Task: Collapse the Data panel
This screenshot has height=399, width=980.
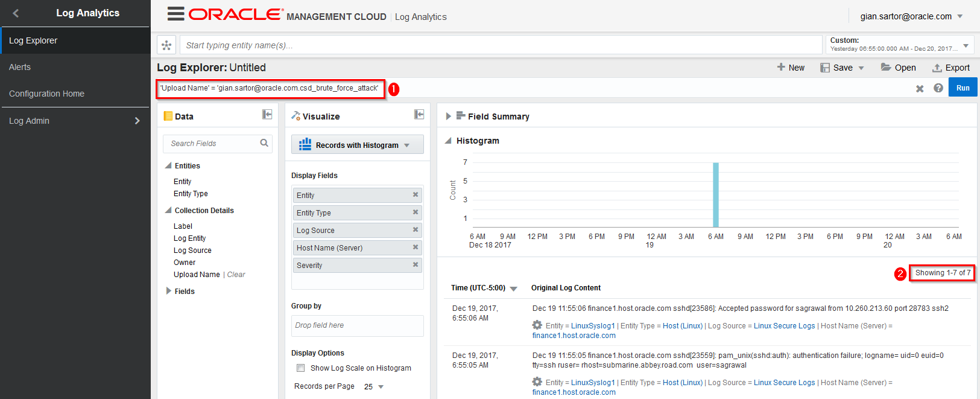Action: (x=267, y=115)
